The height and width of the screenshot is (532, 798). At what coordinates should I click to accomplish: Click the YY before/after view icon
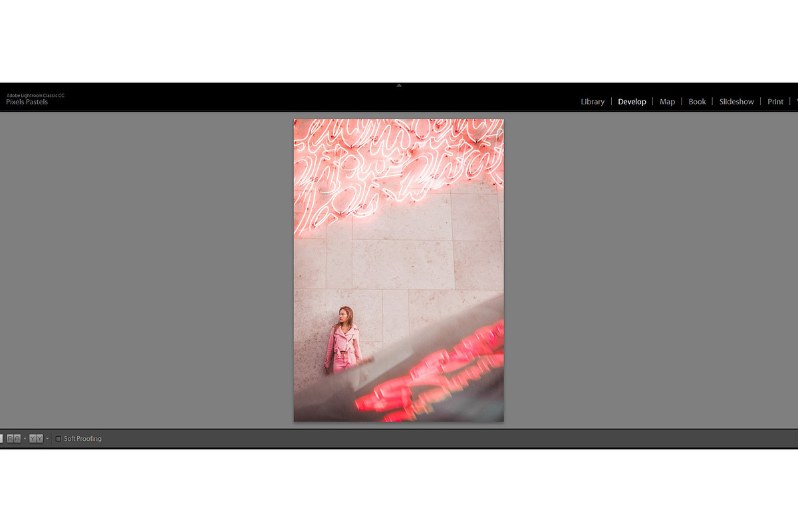(x=37, y=439)
